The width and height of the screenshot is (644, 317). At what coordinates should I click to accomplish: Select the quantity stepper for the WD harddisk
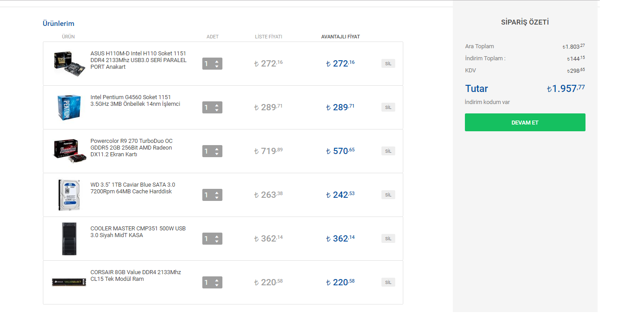212,195
